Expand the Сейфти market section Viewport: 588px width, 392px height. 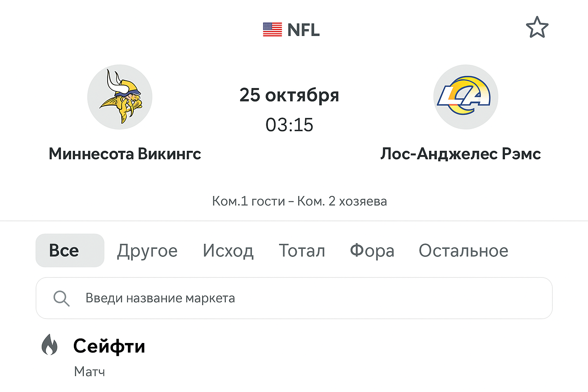click(109, 346)
